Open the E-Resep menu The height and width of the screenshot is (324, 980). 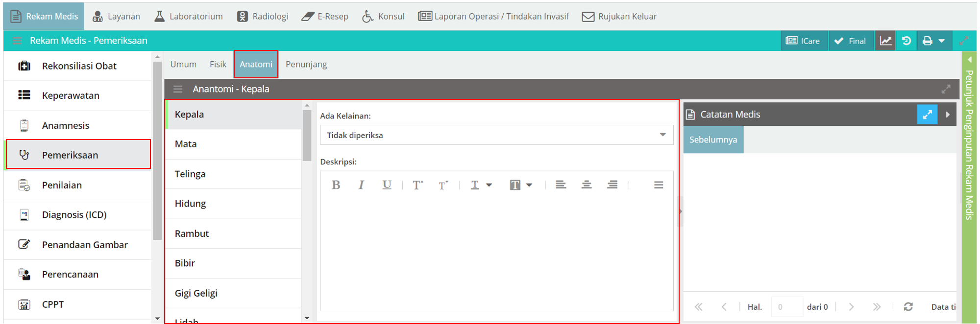[x=325, y=16]
